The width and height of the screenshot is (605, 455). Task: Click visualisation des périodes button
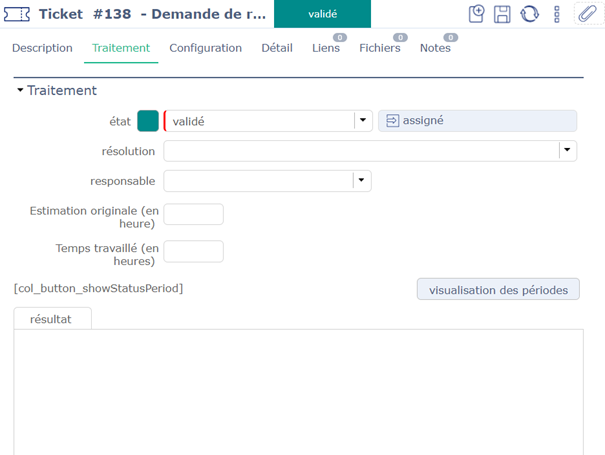498,289
